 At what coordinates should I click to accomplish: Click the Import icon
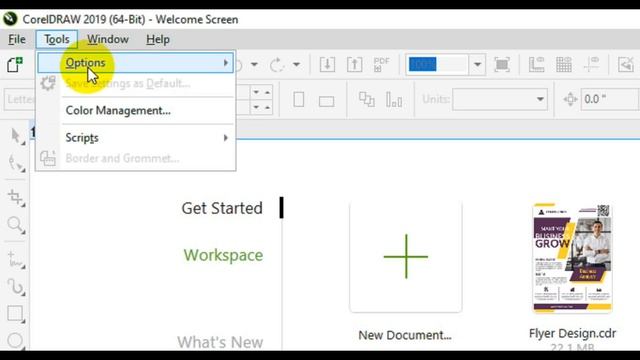[327, 64]
